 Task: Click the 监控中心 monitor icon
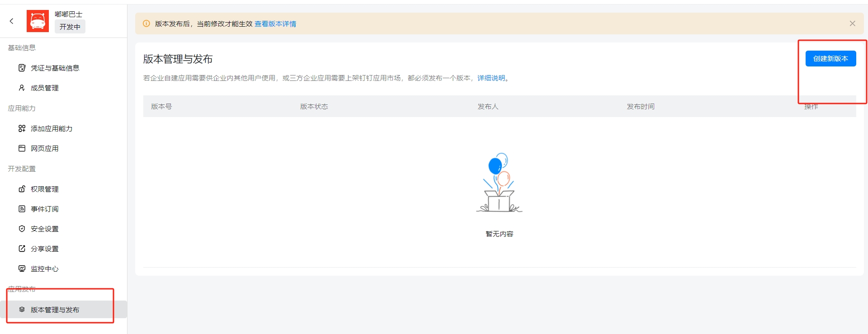[22, 268]
